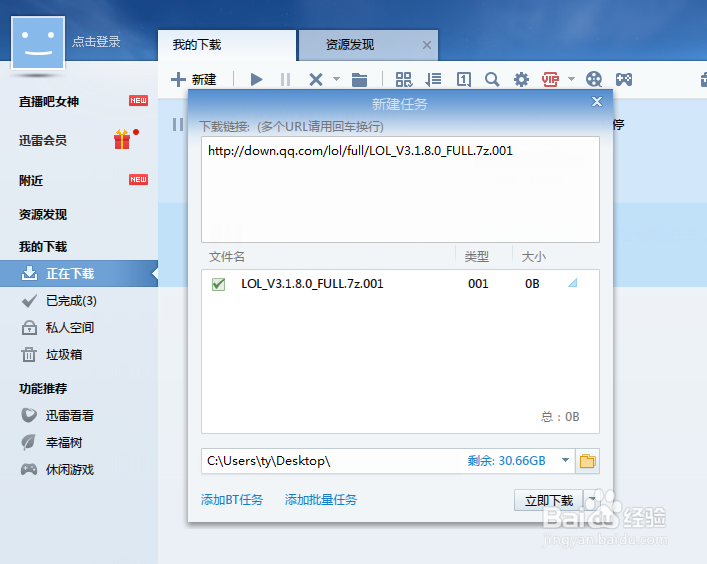707x564 pixels.
Task: Click the blue triangle on file row
Action: click(x=573, y=283)
